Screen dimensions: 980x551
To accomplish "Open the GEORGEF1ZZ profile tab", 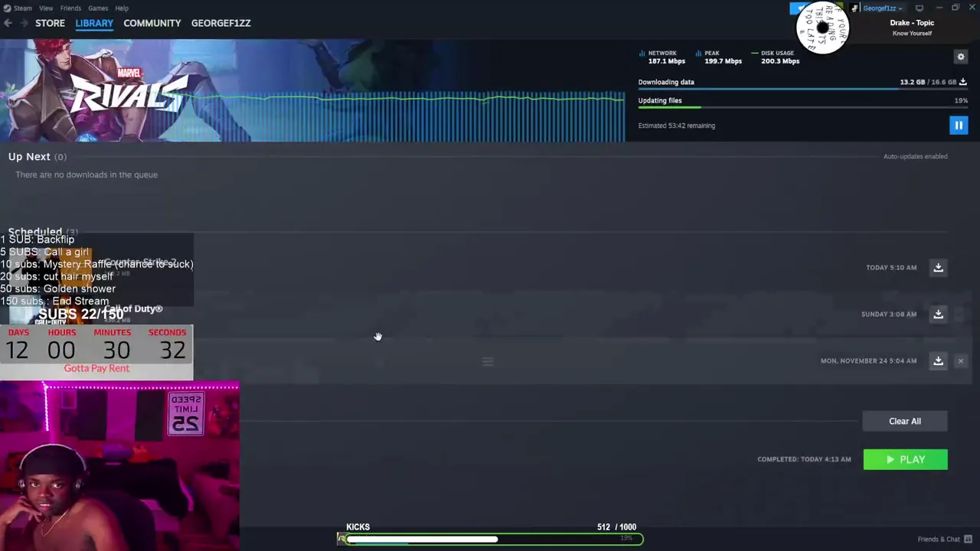I will pyautogui.click(x=221, y=23).
